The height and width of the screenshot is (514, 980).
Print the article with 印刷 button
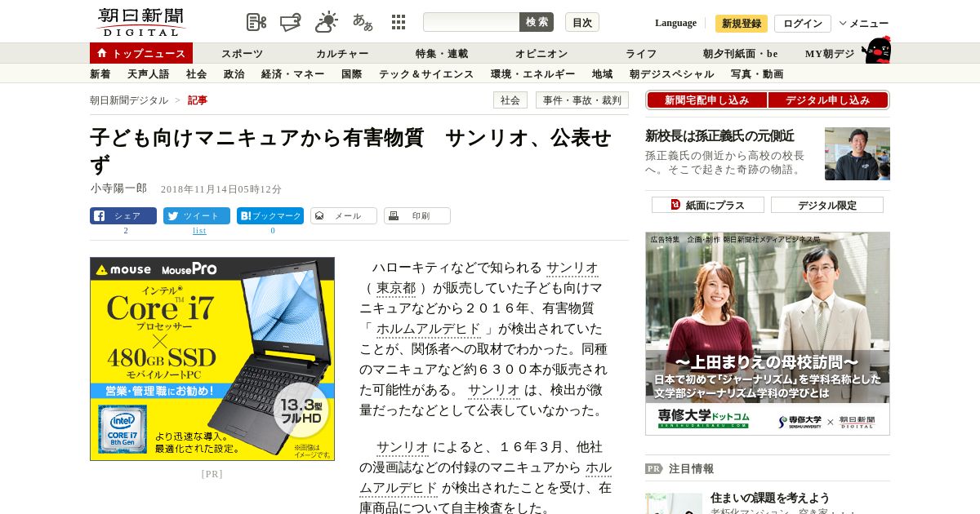[417, 216]
